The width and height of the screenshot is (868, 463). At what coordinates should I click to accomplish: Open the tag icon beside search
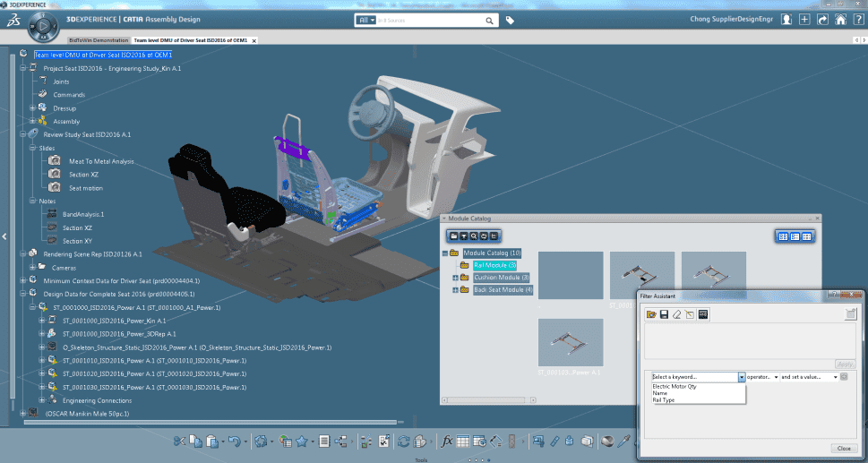coord(510,21)
